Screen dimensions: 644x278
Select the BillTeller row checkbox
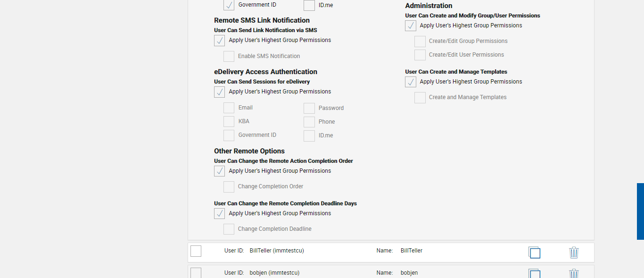pyautogui.click(x=196, y=251)
